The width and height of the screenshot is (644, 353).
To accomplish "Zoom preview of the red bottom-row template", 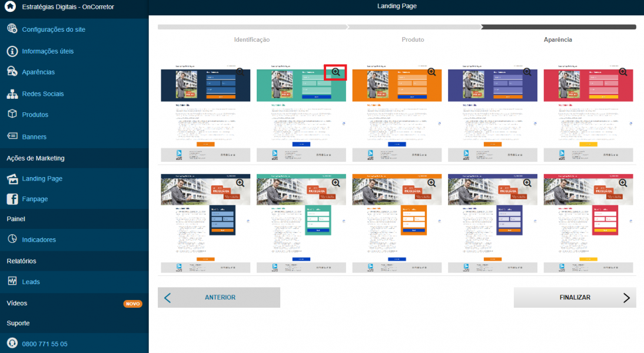I will [623, 183].
